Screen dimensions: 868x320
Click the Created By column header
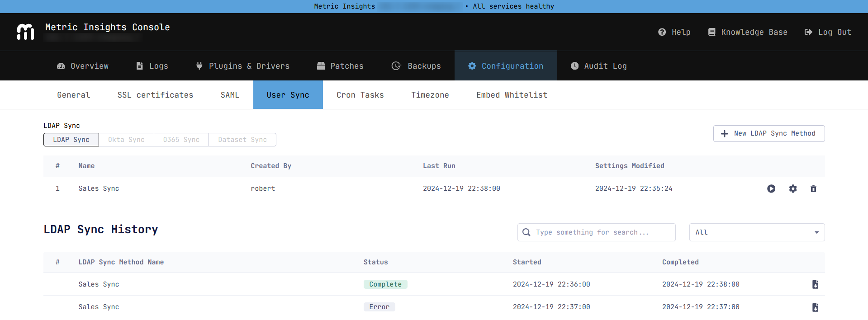pos(271,166)
